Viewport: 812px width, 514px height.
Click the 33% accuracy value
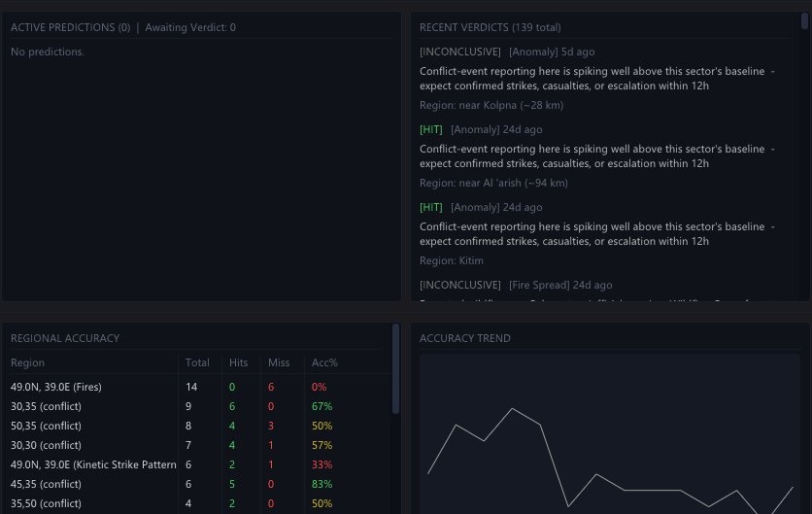tap(321, 464)
